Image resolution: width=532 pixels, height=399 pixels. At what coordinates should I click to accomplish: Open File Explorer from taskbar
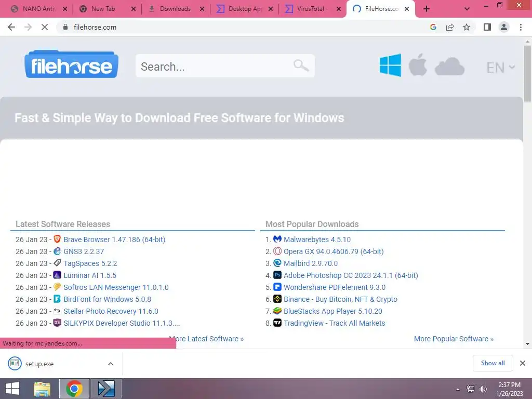point(42,389)
